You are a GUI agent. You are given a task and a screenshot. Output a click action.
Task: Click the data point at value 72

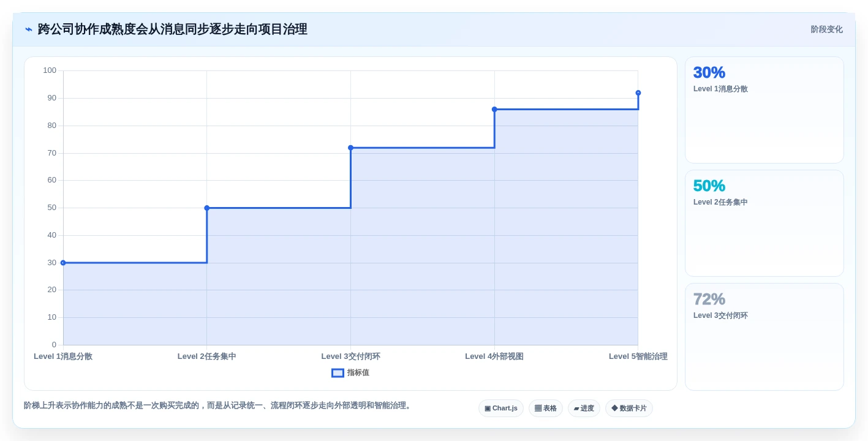tap(350, 148)
